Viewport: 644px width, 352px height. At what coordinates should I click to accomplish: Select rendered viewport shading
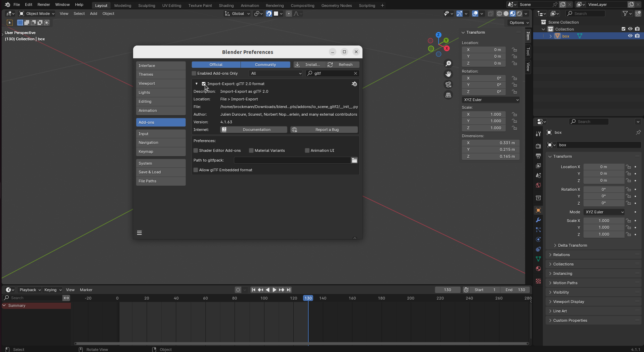[519, 14]
